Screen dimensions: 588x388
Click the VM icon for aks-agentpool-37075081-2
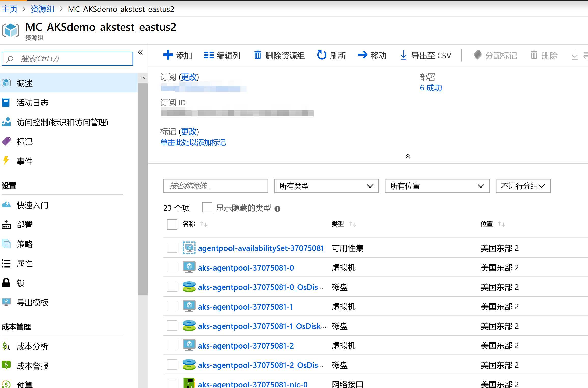[x=189, y=345]
